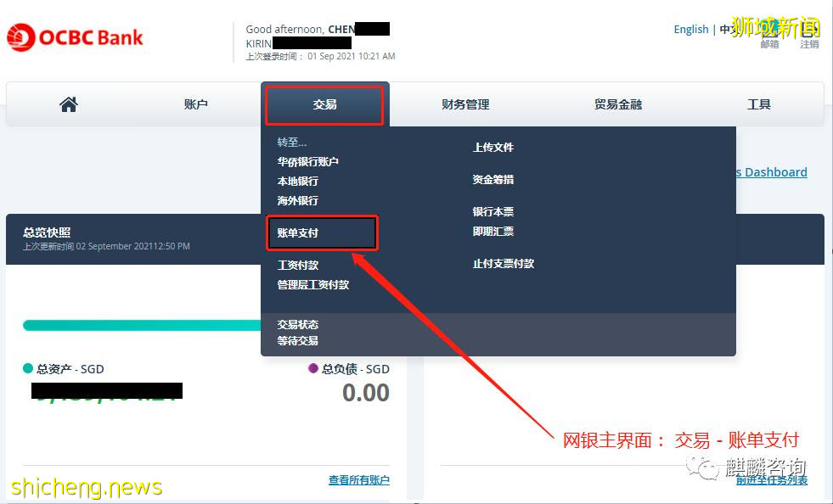
Task: Switch site language to English
Action: [690, 29]
